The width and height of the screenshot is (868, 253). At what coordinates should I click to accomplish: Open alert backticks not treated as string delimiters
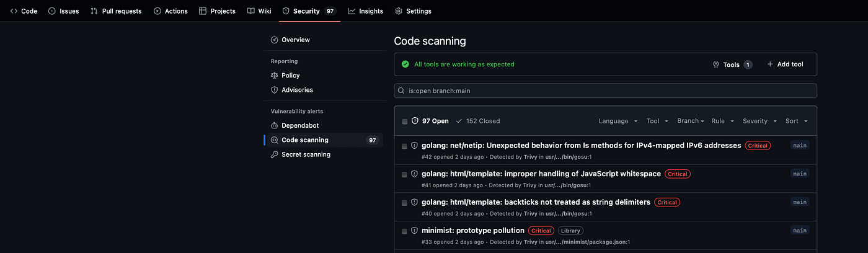(x=536, y=202)
